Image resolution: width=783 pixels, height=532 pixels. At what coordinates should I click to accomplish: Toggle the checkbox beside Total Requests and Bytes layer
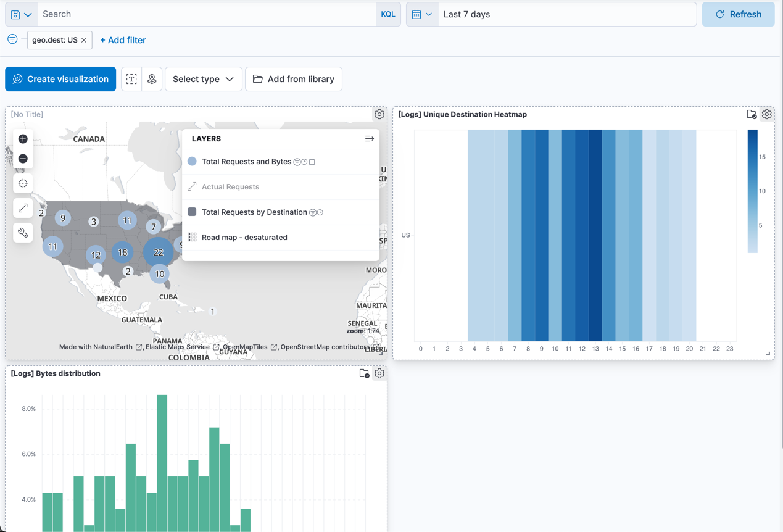(x=312, y=162)
